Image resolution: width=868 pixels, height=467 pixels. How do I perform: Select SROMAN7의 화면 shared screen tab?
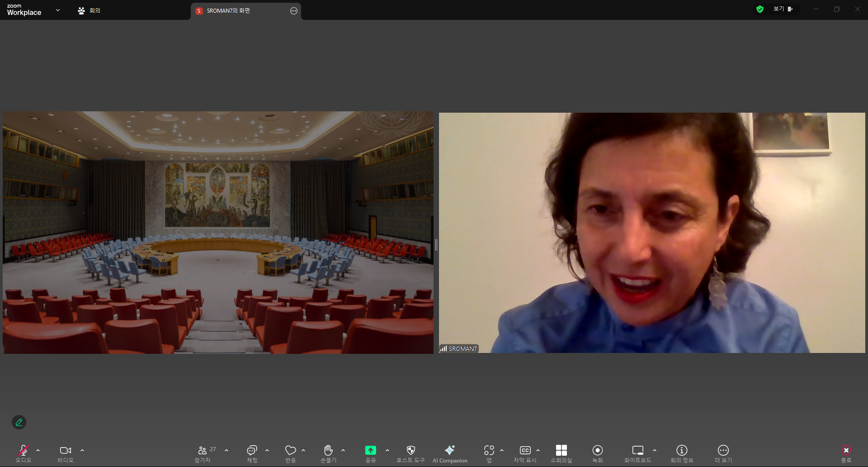[228, 11]
